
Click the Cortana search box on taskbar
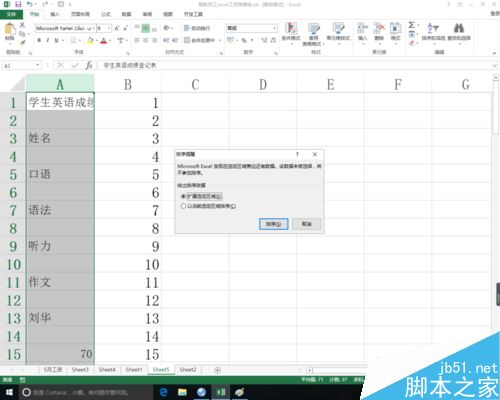click(85, 392)
